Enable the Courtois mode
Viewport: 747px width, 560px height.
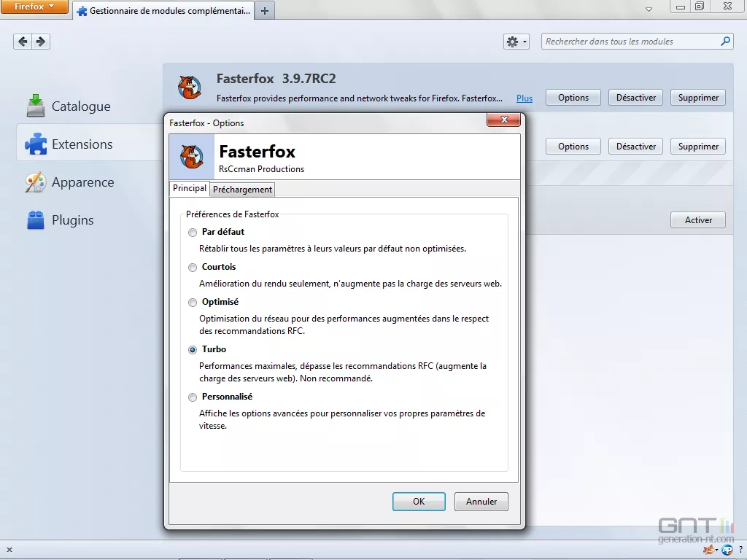(193, 267)
